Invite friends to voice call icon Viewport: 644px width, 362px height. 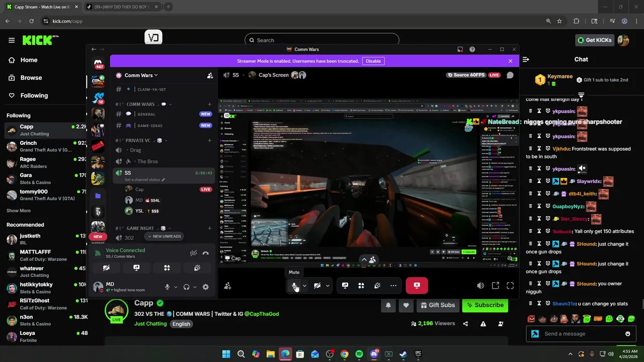(227, 286)
